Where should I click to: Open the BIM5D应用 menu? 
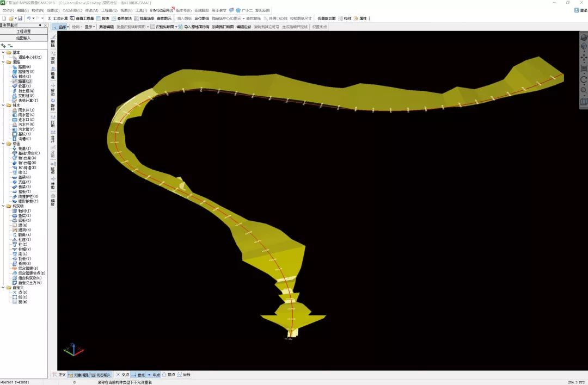[161, 10]
